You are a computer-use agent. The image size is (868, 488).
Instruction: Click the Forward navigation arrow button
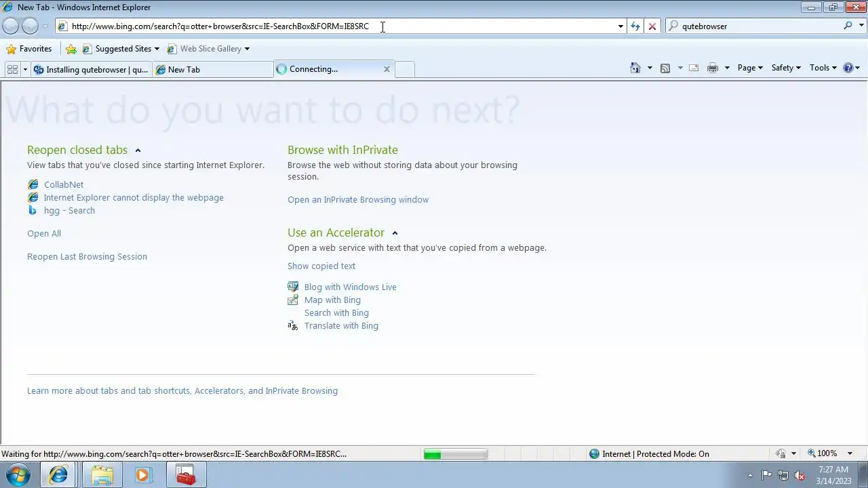(30, 26)
